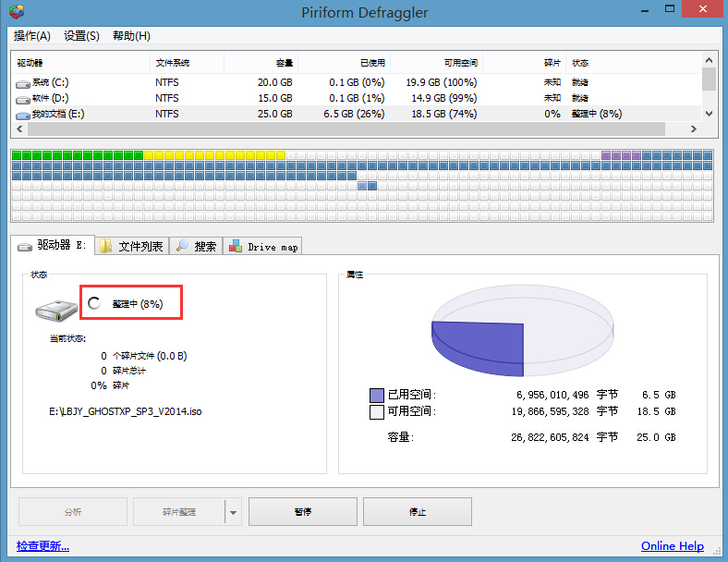Select the 我的文档 (E:) drive icon
The height and width of the screenshot is (562, 728).
[23, 116]
